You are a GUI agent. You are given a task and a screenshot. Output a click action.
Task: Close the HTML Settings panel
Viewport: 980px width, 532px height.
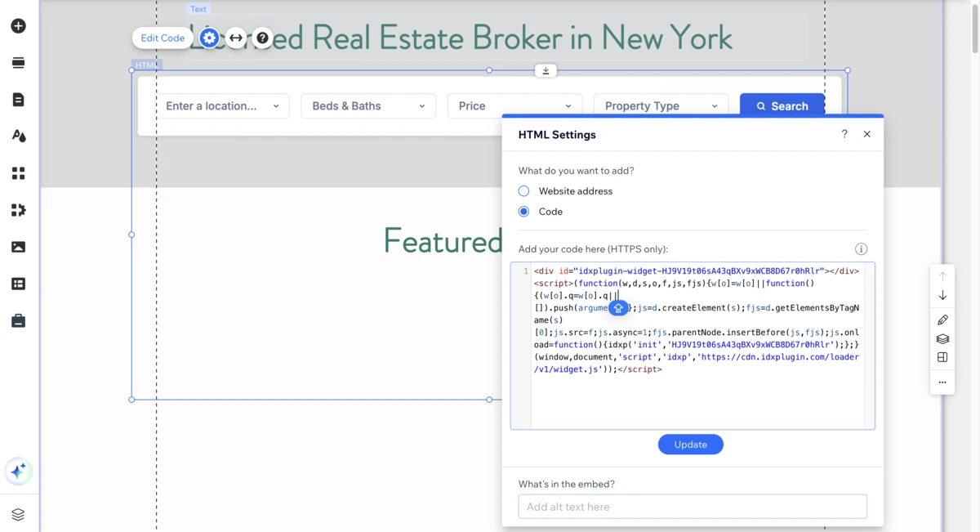click(867, 134)
